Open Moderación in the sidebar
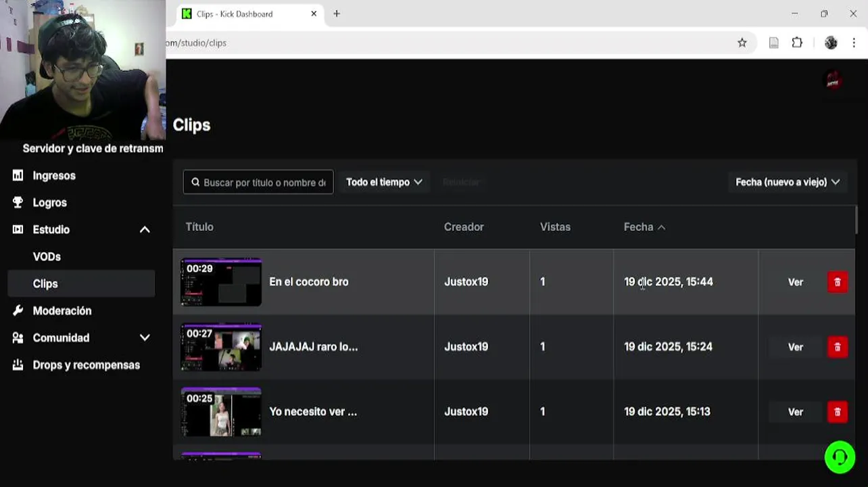The height and width of the screenshot is (487, 868). pos(62,311)
